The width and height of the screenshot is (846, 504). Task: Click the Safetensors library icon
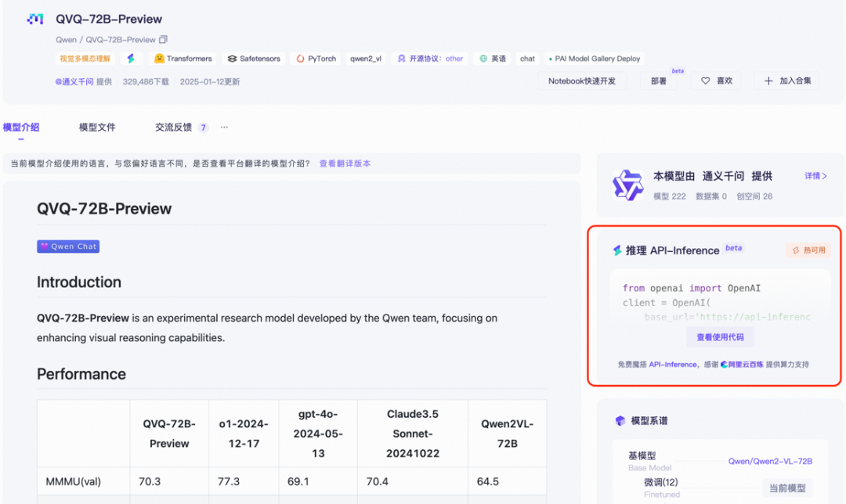230,58
